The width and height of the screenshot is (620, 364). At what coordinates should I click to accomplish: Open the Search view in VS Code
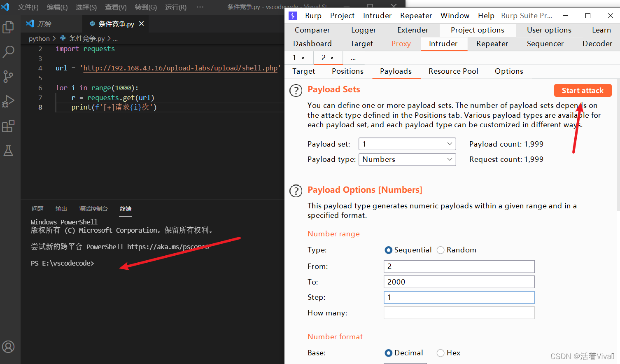(8, 52)
